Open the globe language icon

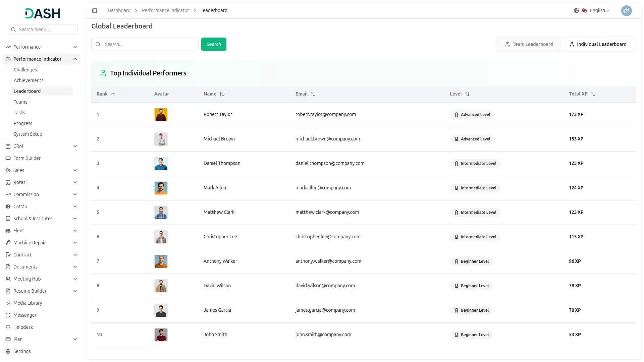click(x=576, y=11)
